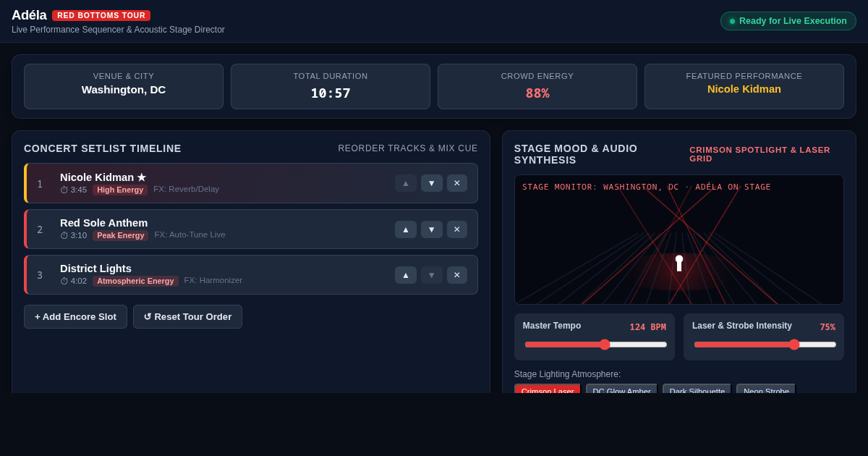
Task: Click Featured Performance Nicole Kidman
Action: [744, 89]
